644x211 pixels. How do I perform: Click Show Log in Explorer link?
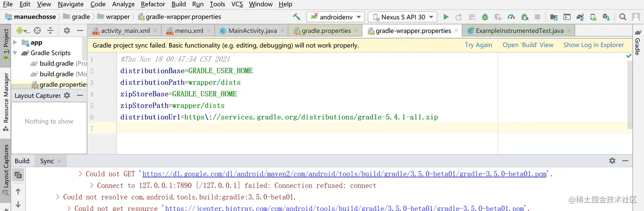tap(593, 45)
